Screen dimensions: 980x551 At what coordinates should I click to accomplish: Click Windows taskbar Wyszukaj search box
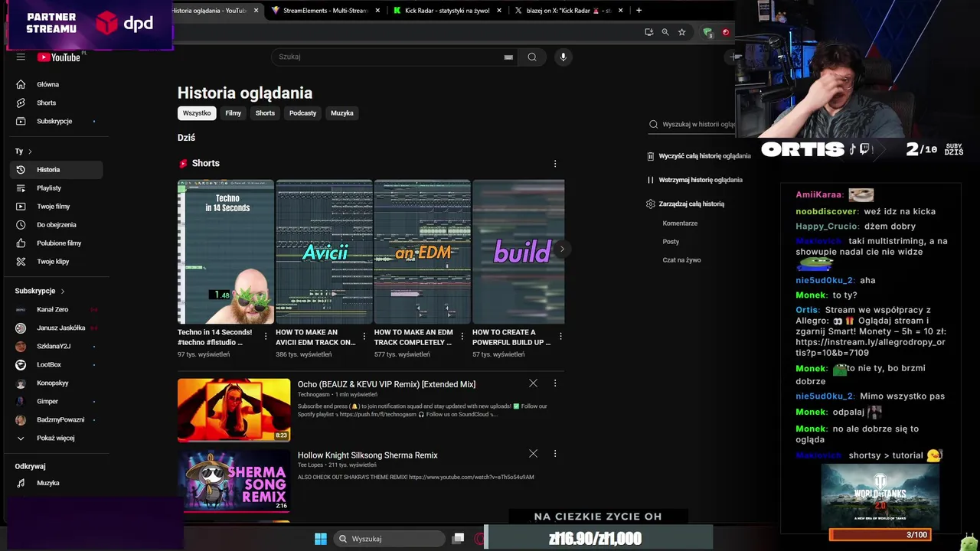[x=390, y=539]
